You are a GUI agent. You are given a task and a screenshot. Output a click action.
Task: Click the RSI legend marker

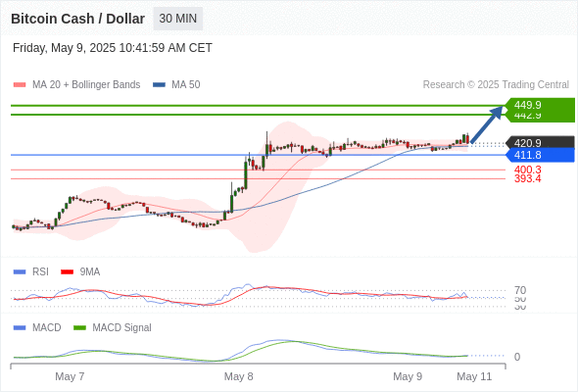click(20, 272)
